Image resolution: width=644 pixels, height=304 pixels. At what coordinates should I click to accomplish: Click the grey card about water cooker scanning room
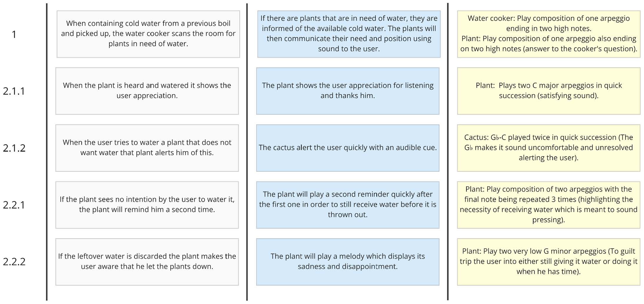(148, 34)
